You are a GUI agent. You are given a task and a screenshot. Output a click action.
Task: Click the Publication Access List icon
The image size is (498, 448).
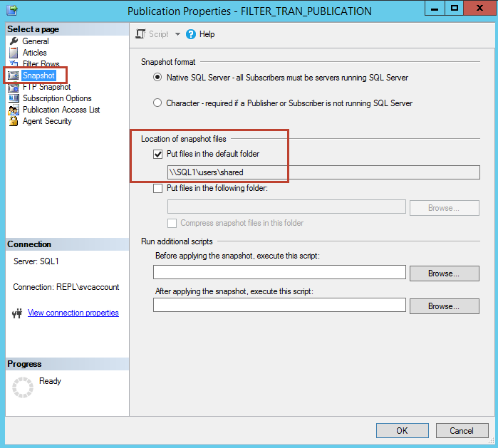click(x=14, y=110)
